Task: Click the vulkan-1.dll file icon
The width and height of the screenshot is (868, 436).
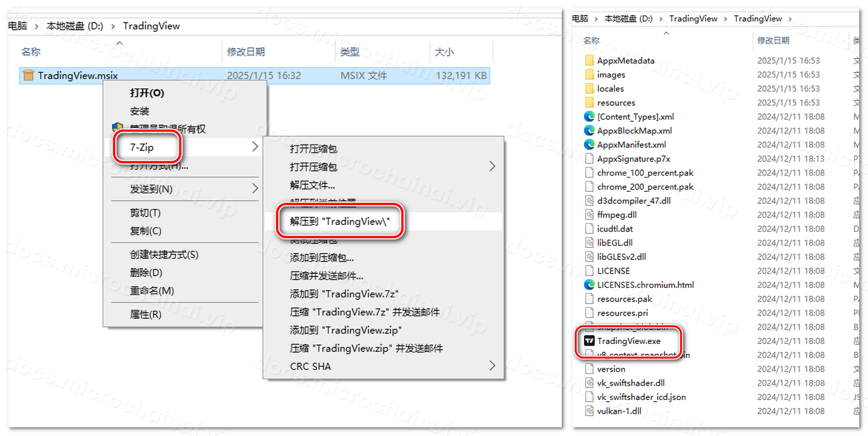Action: 589,411
